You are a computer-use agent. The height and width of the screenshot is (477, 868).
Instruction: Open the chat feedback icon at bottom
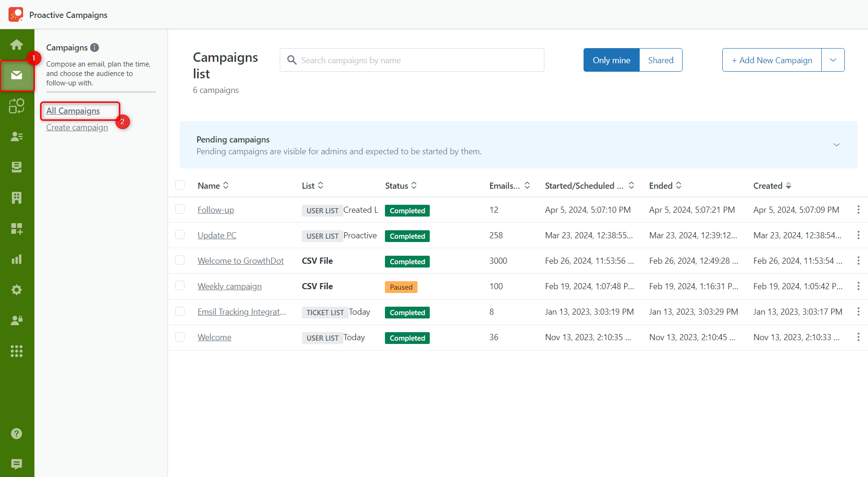(x=17, y=464)
